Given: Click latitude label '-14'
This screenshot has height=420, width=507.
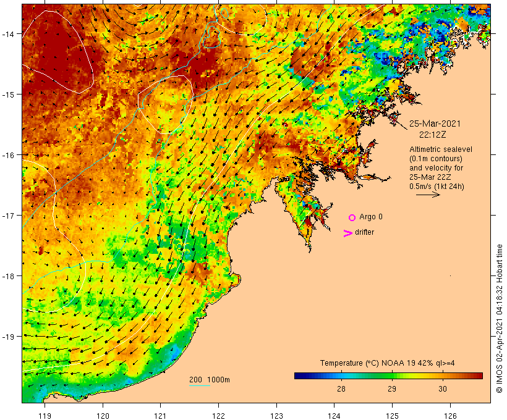Looking at the screenshot, I should 8,34.
